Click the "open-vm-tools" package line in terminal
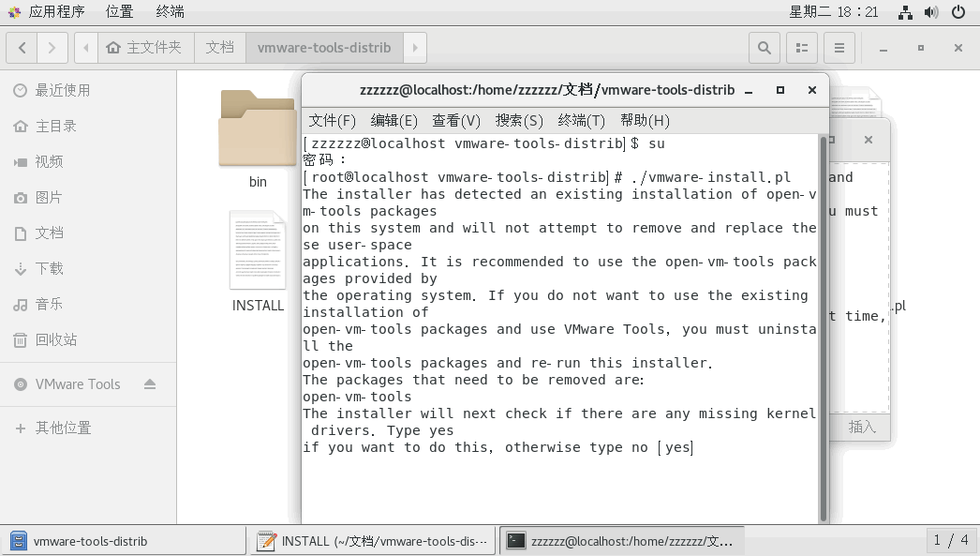Image resolution: width=980 pixels, height=556 pixels. pos(357,398)
